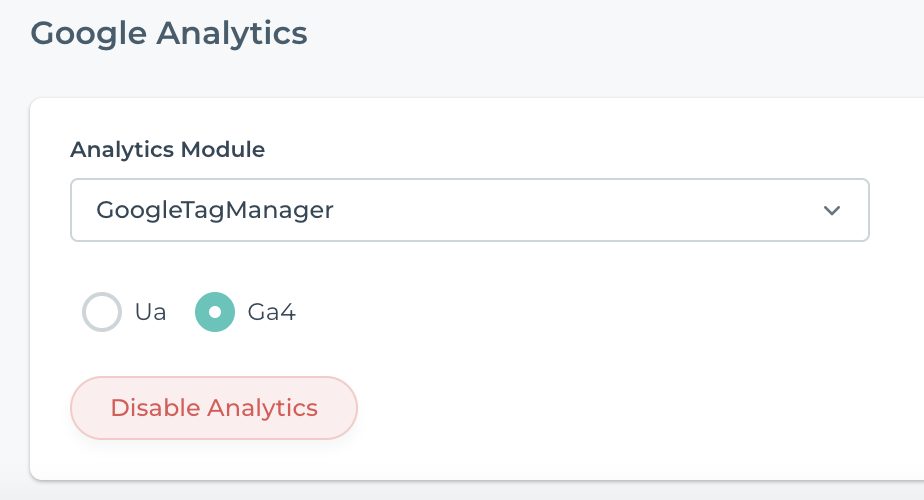This screenshot has height=500, width=924.
Task: Click the "Ua" option label
Action: tap(150, 312)
